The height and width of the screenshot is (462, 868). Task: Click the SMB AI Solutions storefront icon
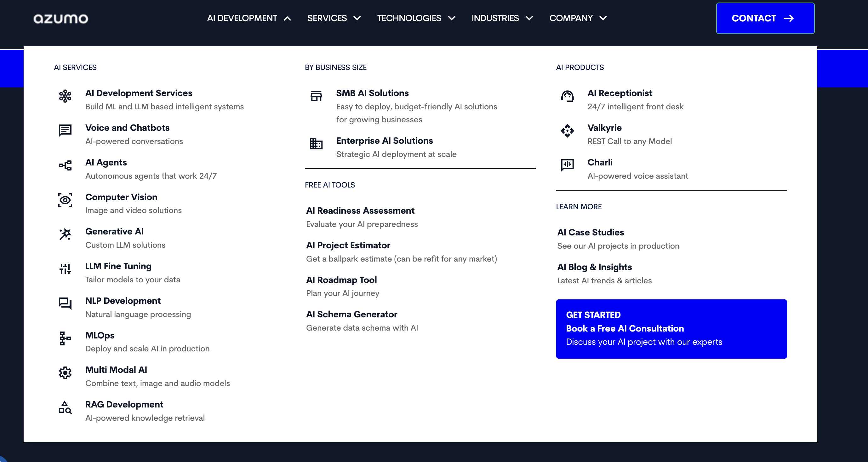316,96
